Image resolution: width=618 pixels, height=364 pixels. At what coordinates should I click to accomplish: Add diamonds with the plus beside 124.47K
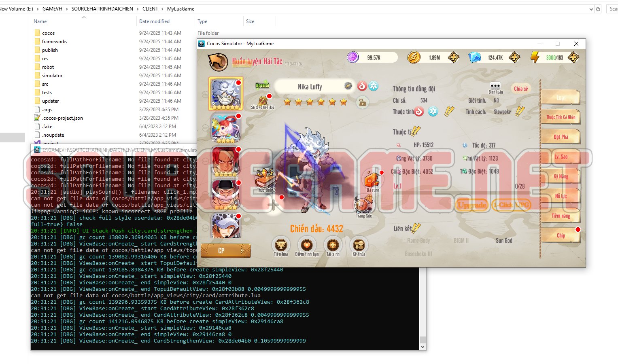[x=514, y=57]
